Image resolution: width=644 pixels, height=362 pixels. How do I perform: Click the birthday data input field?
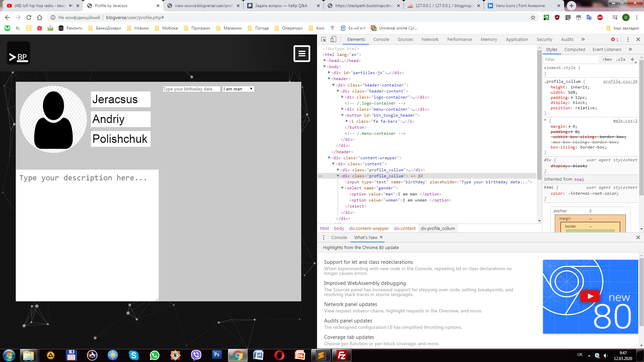click(191, 89)
